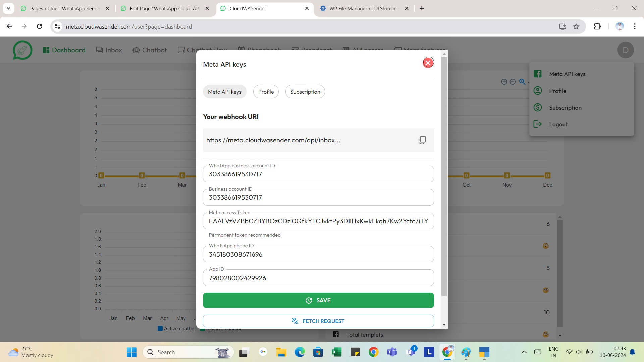The image size is (644, 362).
Task: Click the user avatar D button
Action: [x=625, y=50]
